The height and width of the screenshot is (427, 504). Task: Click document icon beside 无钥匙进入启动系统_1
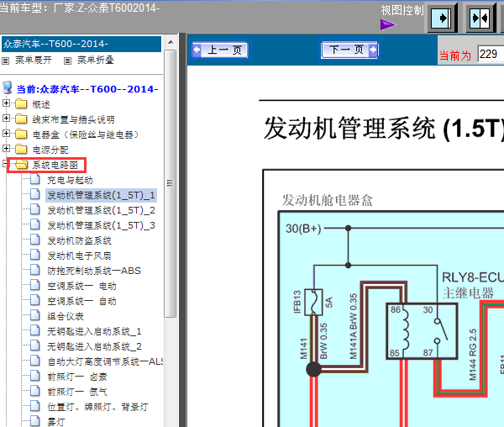(x=35, y=330)
